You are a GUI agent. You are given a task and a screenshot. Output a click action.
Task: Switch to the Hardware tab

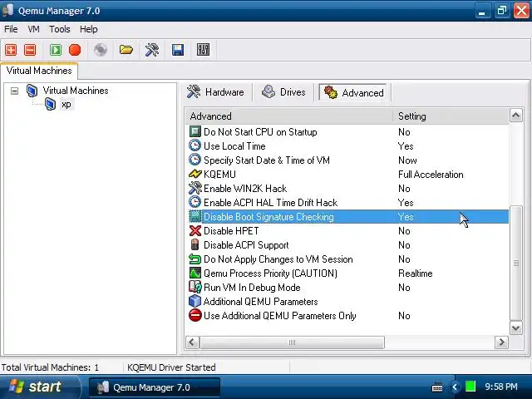216,92
